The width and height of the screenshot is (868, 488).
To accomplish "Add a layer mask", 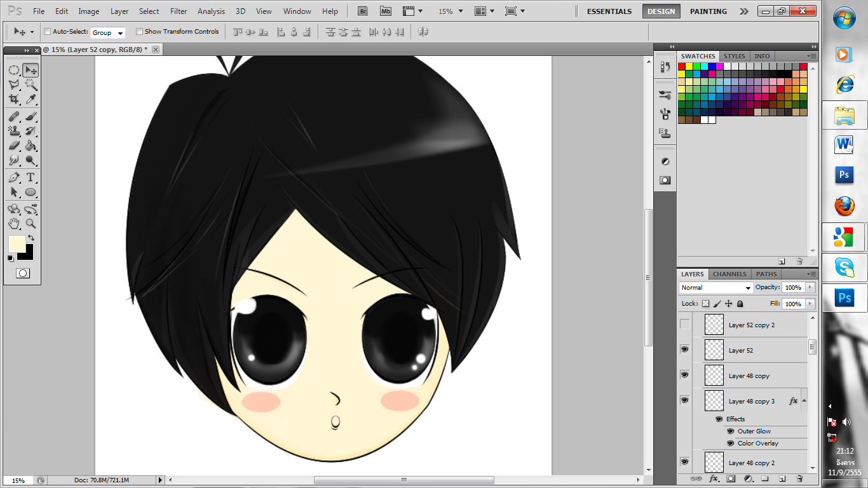I will (731, 478).
